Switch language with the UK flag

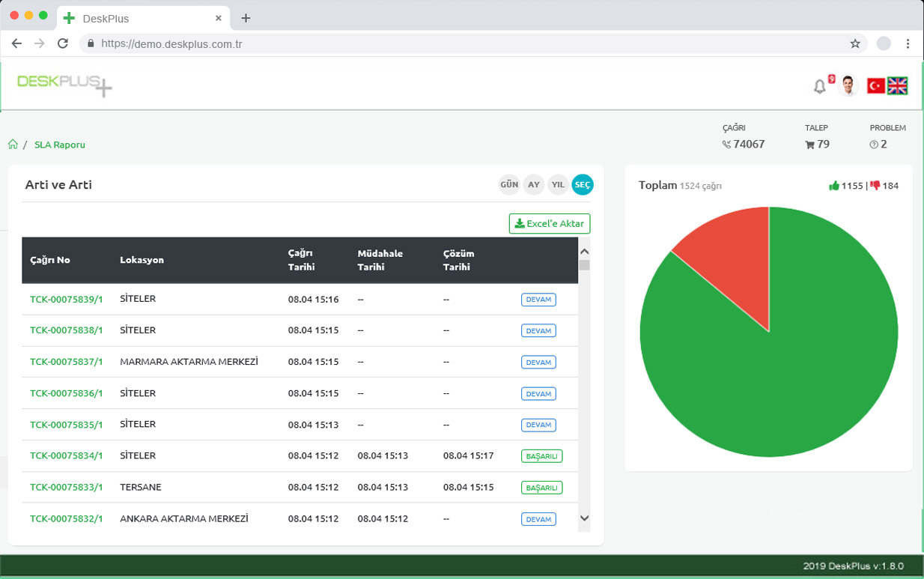coord(898,86)
